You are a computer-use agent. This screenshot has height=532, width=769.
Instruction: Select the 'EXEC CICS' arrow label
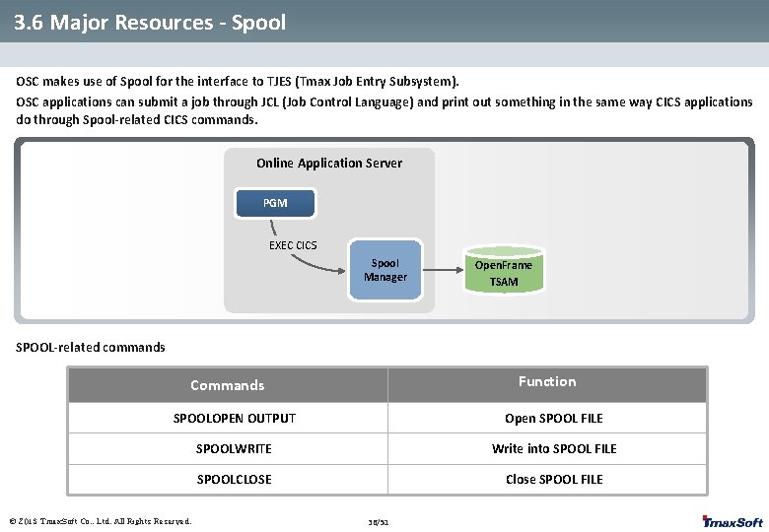click(x=293, y=245)
